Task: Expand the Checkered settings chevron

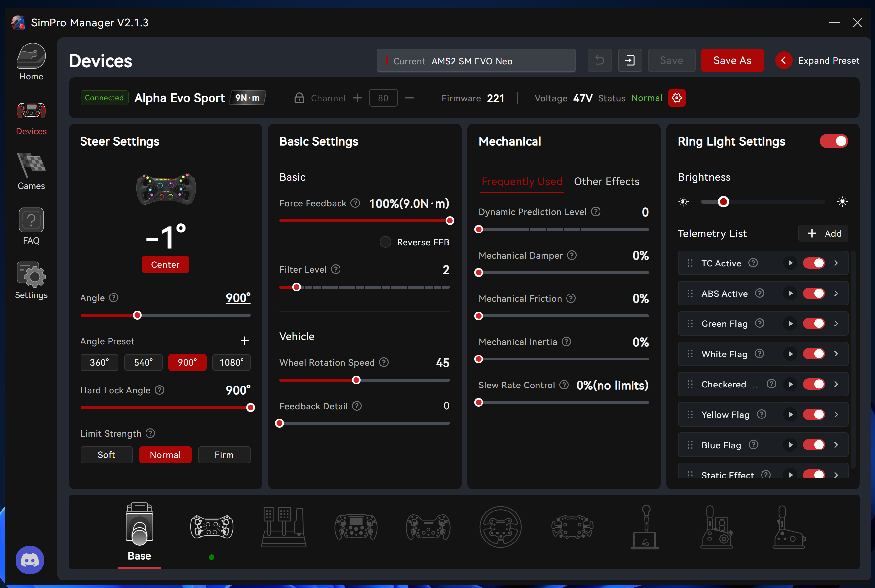Action: tap(836, 384)
